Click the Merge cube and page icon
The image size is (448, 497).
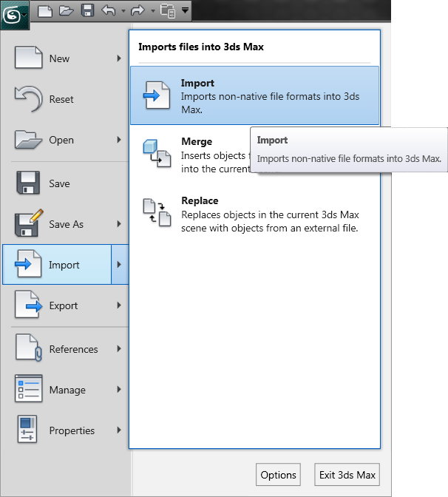[x=157, y=153]
